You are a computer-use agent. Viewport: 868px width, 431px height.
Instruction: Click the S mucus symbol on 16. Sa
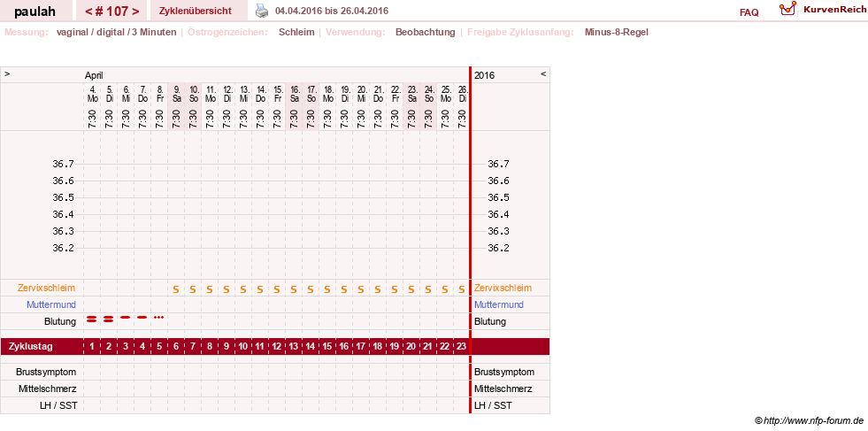pos(294,289)
